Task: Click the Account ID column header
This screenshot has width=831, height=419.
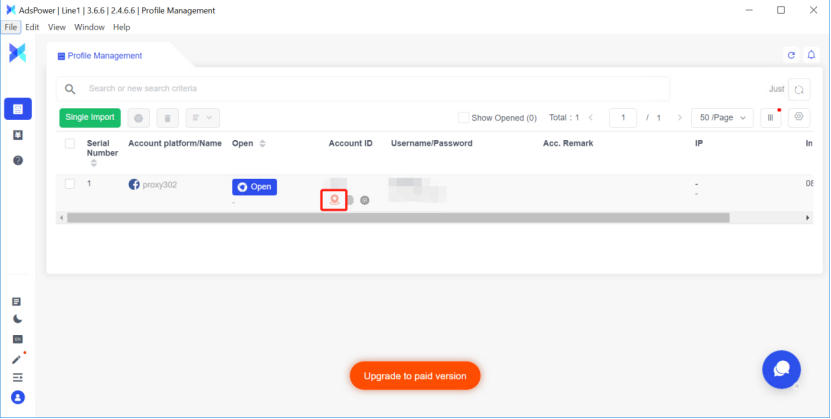Action: pos(350,144)
